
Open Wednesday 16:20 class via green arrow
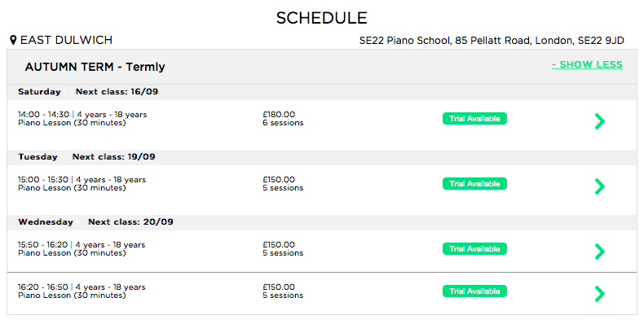[600, 294]
